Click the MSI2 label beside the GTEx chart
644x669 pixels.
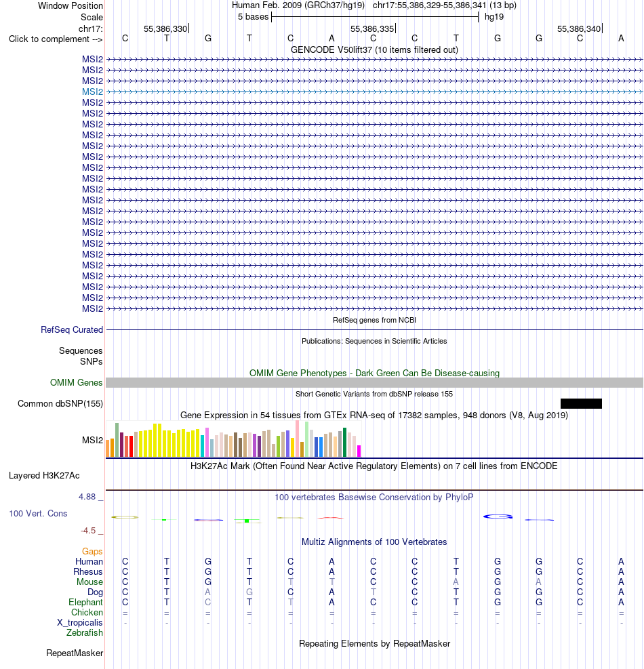[x=92, y=440]
